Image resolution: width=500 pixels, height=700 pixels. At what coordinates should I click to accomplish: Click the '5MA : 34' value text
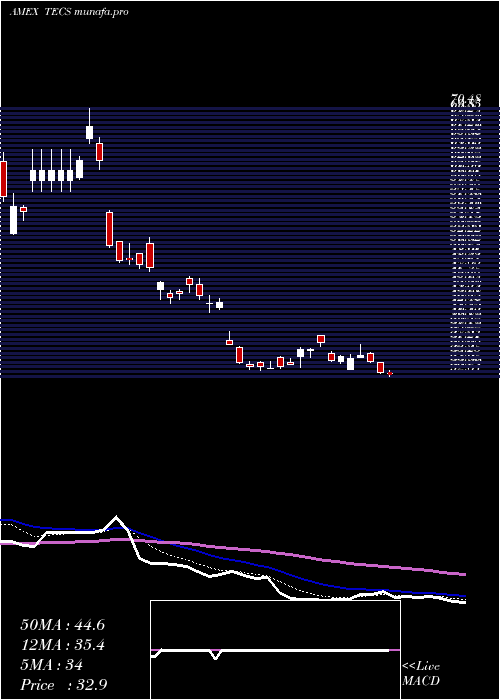[51, 665]
